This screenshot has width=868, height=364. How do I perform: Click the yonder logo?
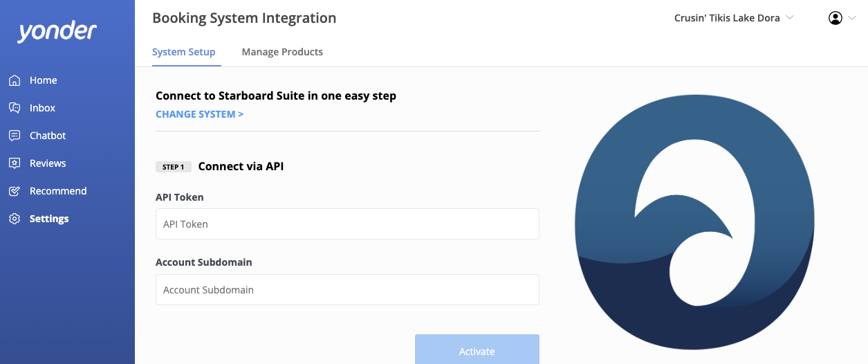(x=57, y=32)
